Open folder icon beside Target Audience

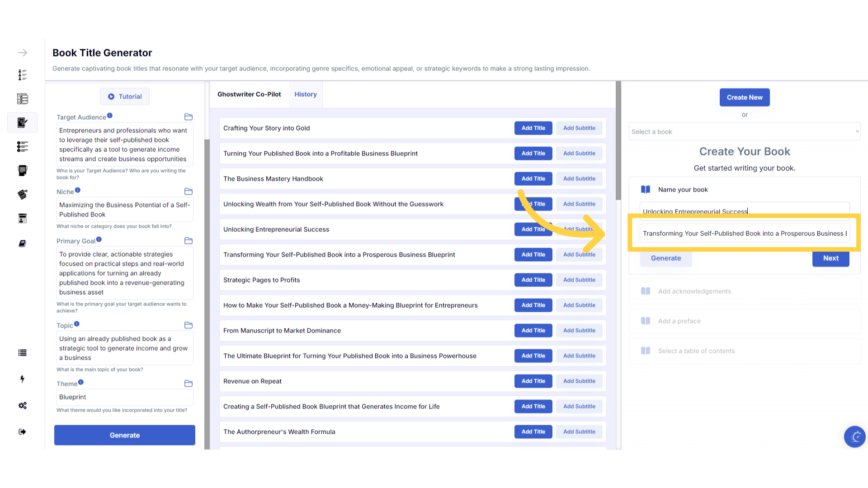(x=189, y=117)
